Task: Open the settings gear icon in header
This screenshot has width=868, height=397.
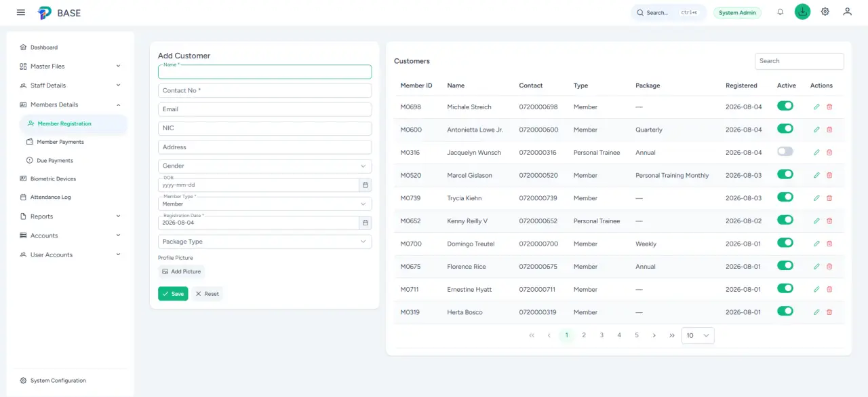Action: pos(825,12)
